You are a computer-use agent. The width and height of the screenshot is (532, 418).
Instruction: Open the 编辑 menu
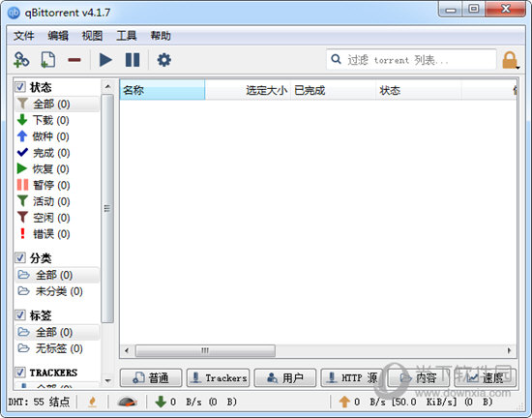[58, 36]
